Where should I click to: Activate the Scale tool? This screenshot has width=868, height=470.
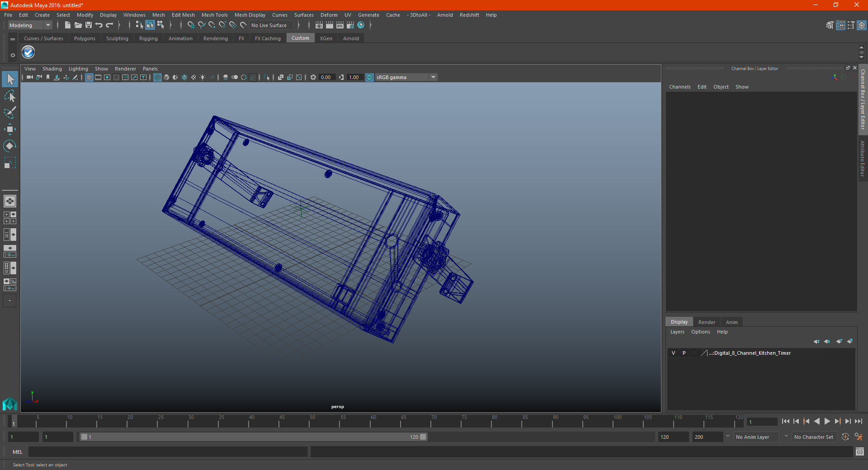point(10,162)
